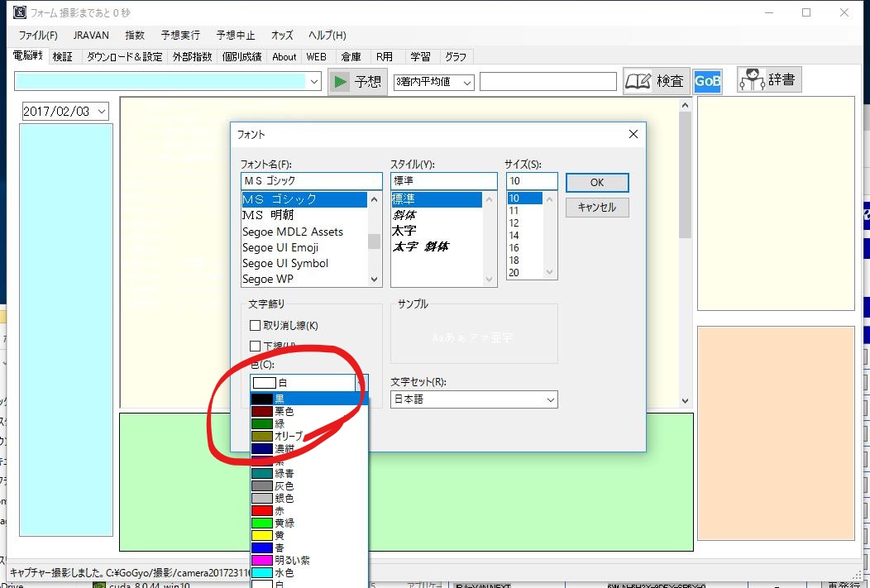870x588 pixels.
Task: Switch to the グラフ tab
Action: 456,56
